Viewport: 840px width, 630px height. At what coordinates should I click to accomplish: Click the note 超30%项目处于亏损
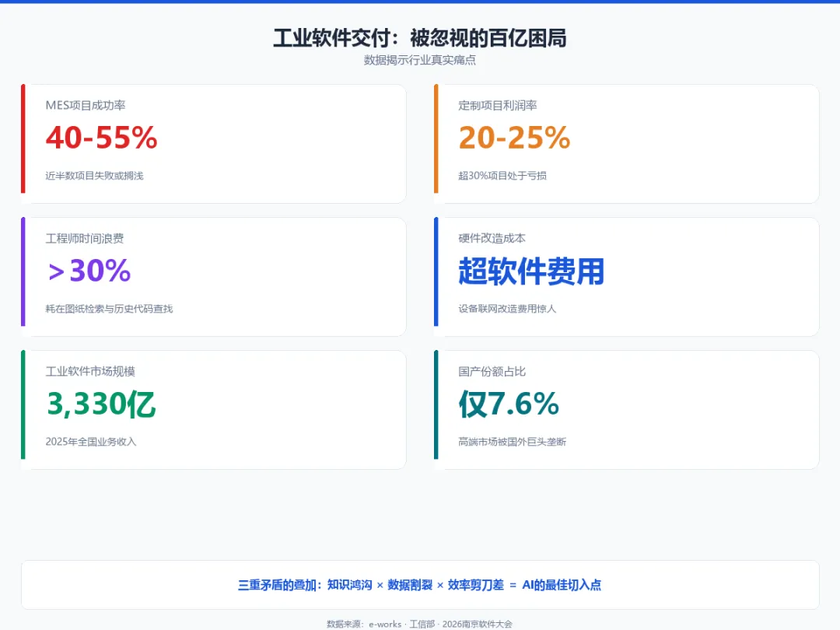tap(502, 176)
